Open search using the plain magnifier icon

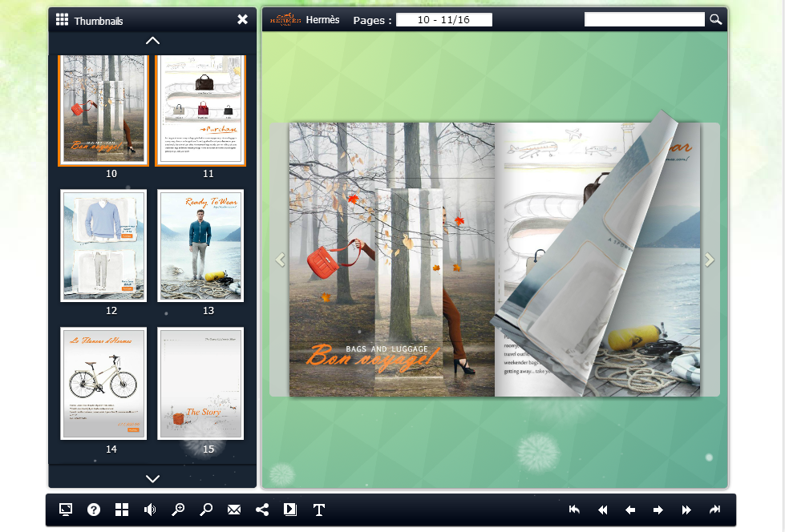pos(206,510)
